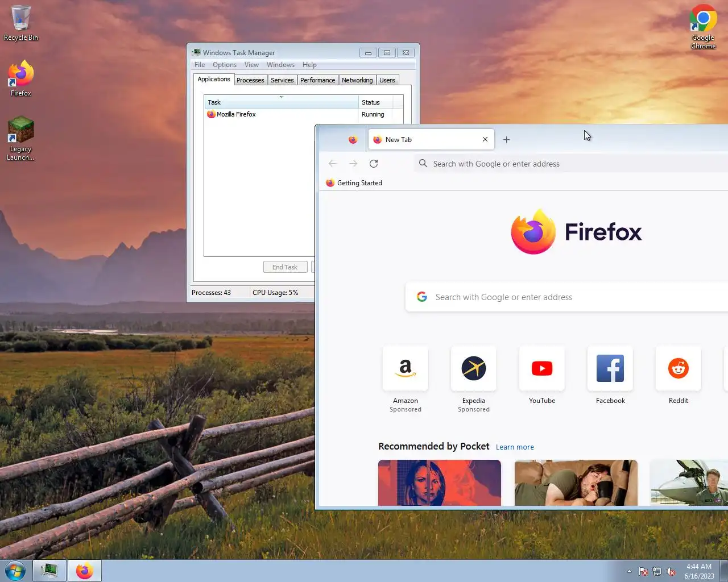This screenshot has height=582, width=728.
Task: Click the CPU Usage: 5% status entry
Action: (x=275, y=293)
